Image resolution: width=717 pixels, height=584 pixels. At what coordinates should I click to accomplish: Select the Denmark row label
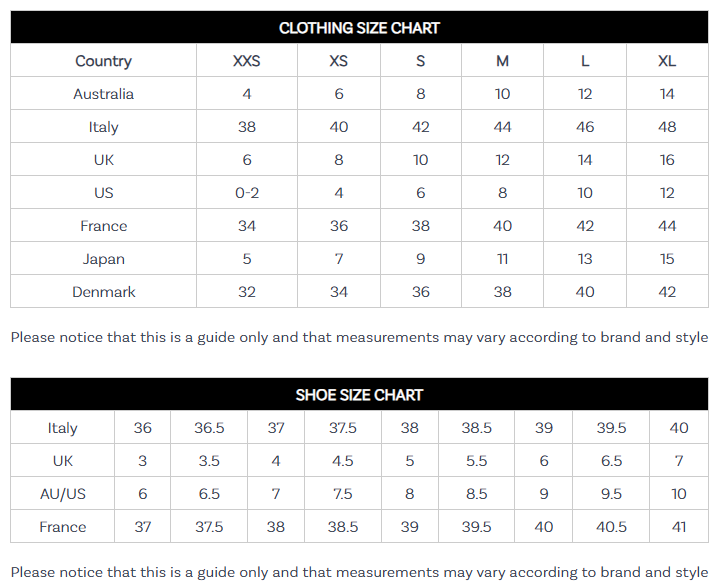click(x=103, y=292)
